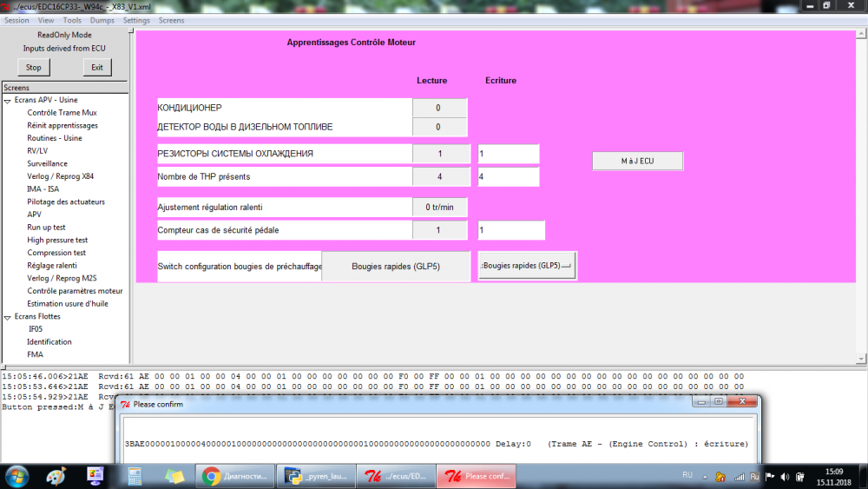This screenshot has height=489, width=868.
Task: Open the Session menu
Action: pyautogui.click(x=16, y=21)
